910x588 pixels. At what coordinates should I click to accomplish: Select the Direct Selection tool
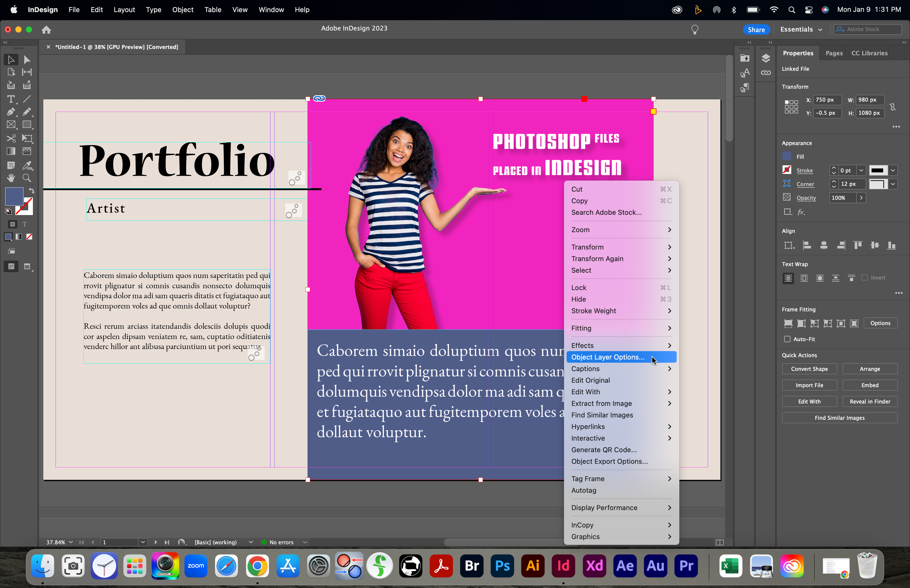point(27,59)
